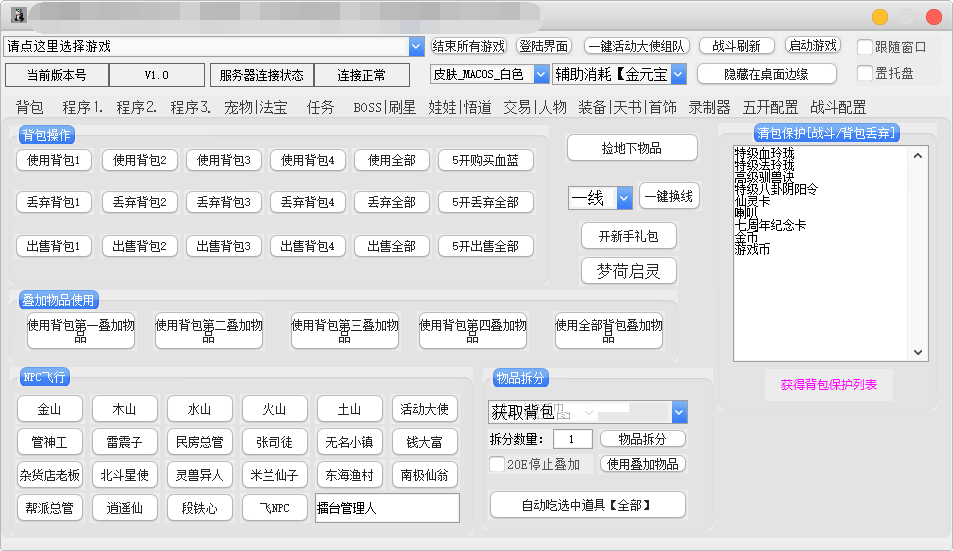953x551 pixels.
Task: Open the 程序3. tab
Action: pos(190,108)
